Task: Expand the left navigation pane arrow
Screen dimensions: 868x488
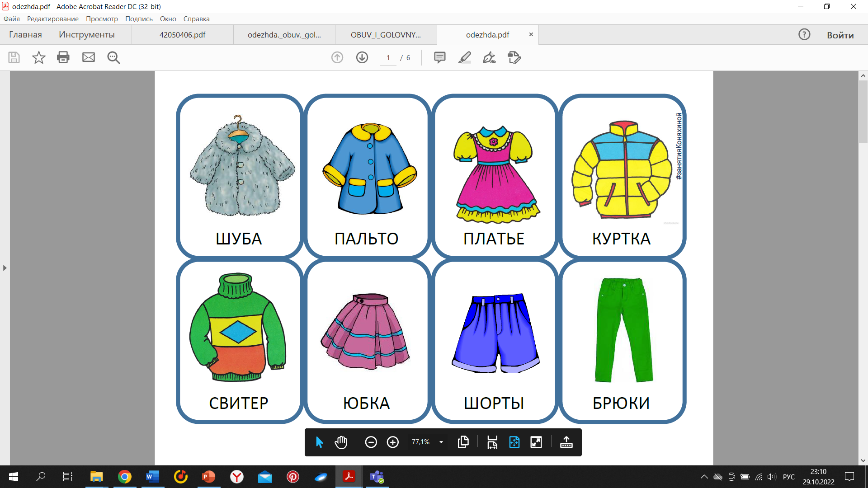Action: coord(5,268)
